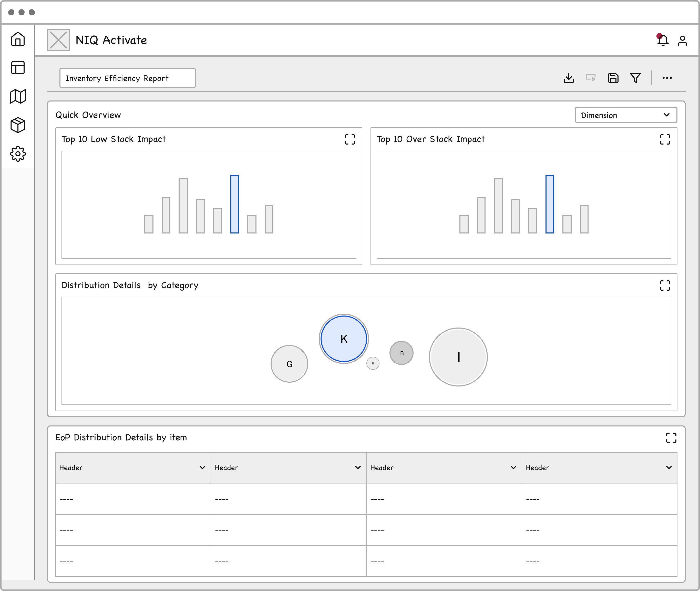The image size is (700, 591).
Task: Click the download report icon
Action: (569, 78)
